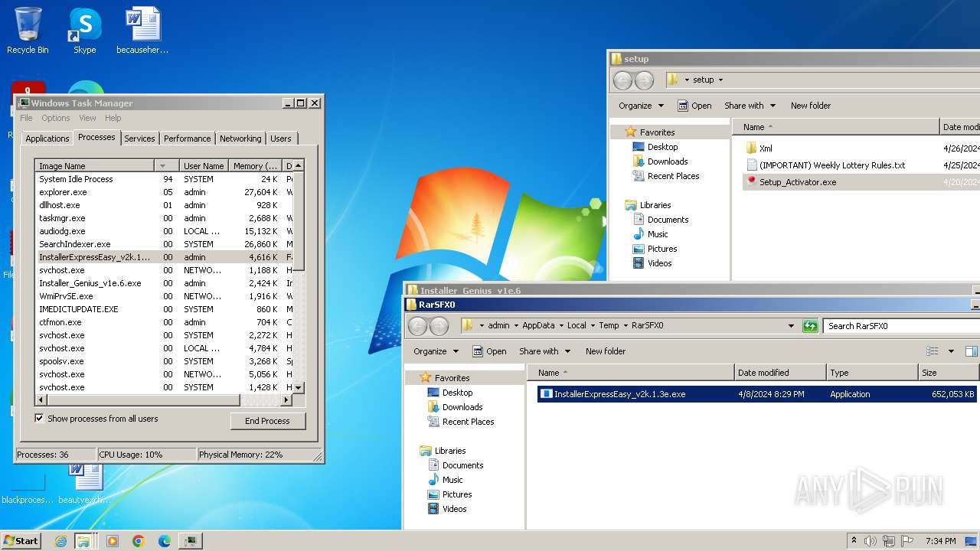Switch to the Networking tab
The height and width of the screenshot is (551, 980).
tap(240, 139)
